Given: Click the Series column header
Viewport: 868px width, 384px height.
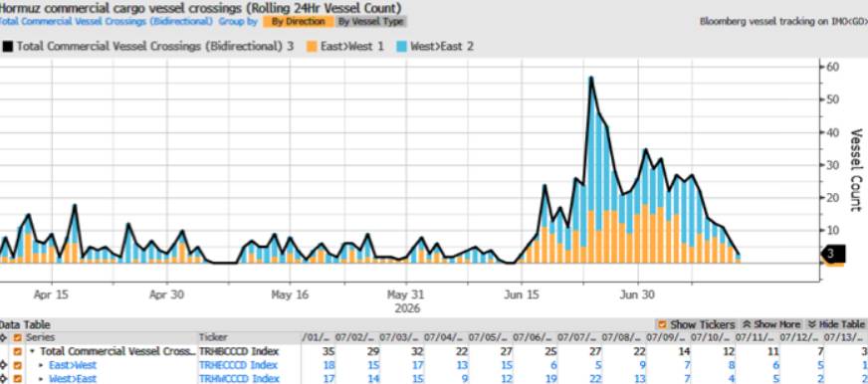Looking at the screenshot, I should coord(41,337).
